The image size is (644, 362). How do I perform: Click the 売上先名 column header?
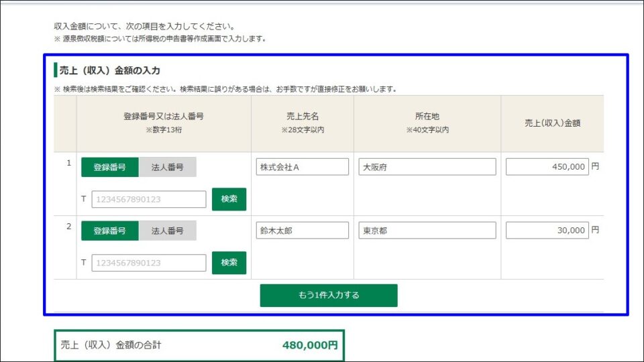click(303, 117)
